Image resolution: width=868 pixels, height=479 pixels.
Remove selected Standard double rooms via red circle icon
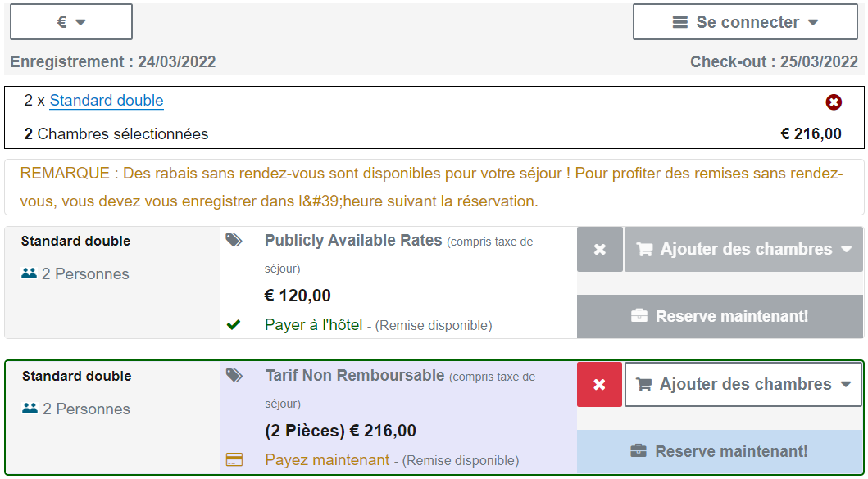[x=834, y=102]
